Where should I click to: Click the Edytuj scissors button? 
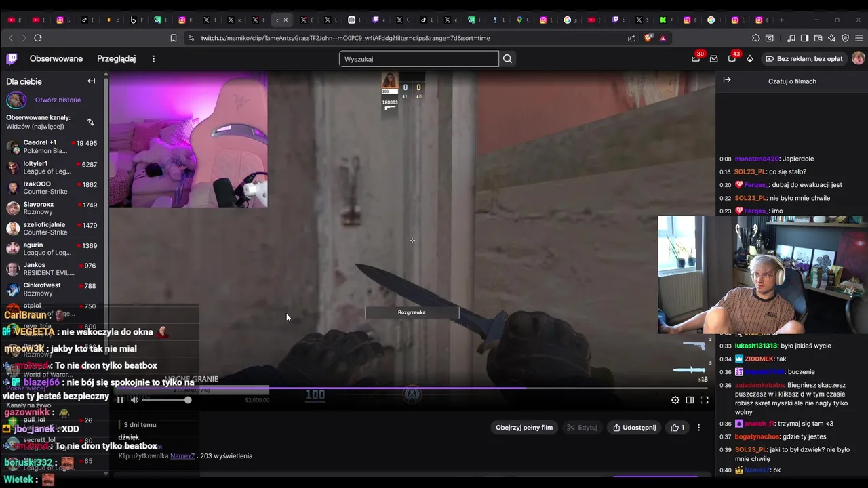click(583, 428)
